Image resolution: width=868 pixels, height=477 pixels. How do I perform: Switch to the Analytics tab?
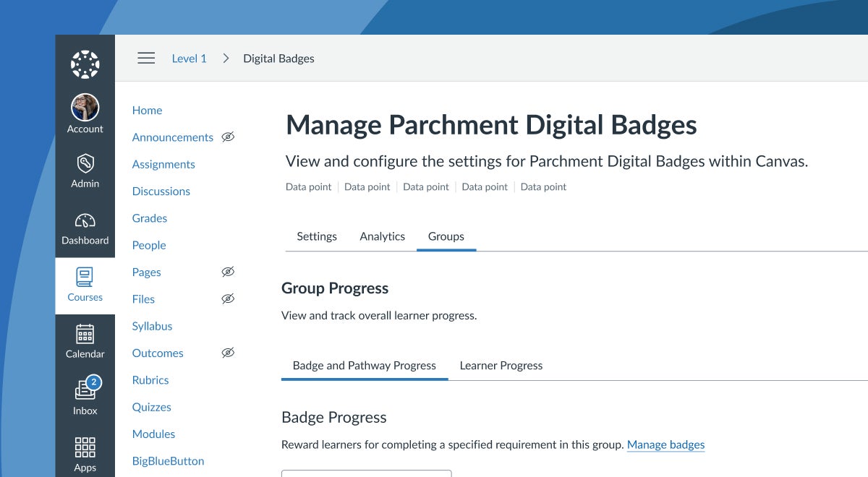point(382,236)
